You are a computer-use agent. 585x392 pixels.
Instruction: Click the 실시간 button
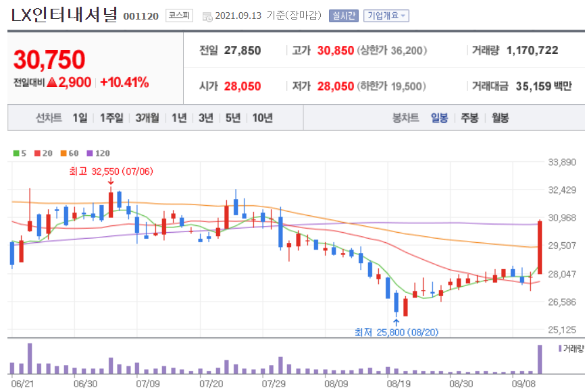344,16
